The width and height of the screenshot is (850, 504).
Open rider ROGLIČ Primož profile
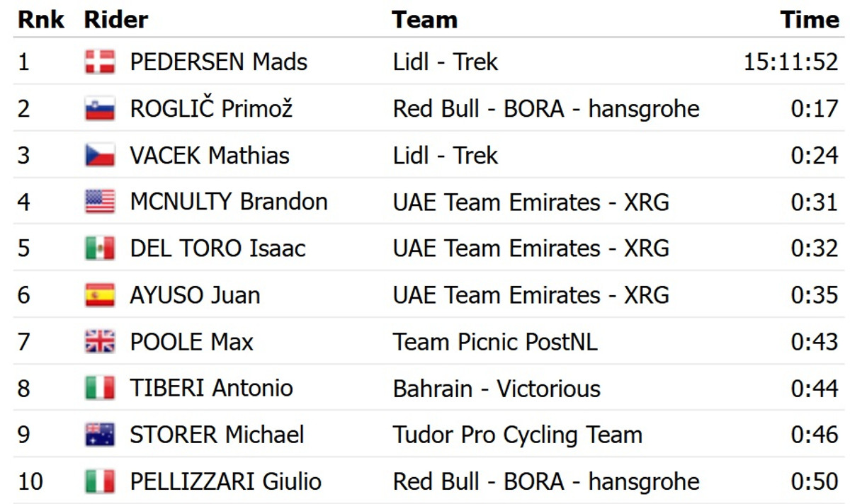pyautogui.click(x=211, y=109)
